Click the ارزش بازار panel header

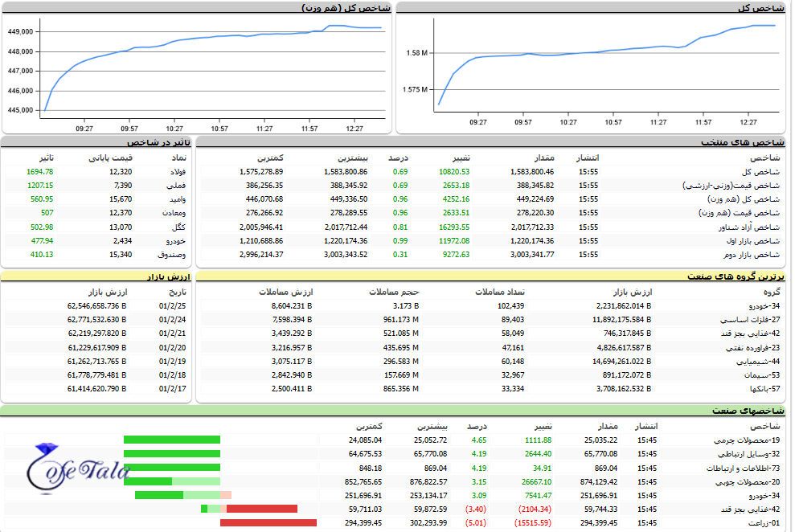(166, 276)
